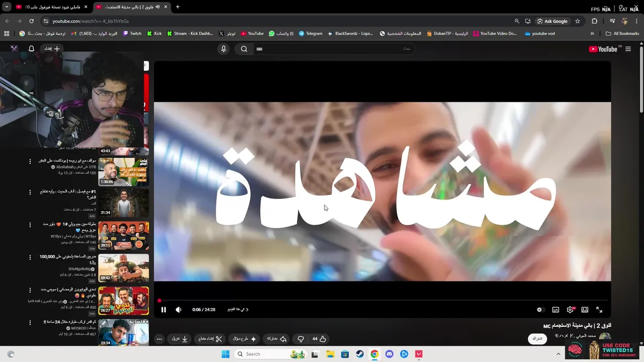Dislike the video
This screenshot has width=644, height=362.
[301, 339]
